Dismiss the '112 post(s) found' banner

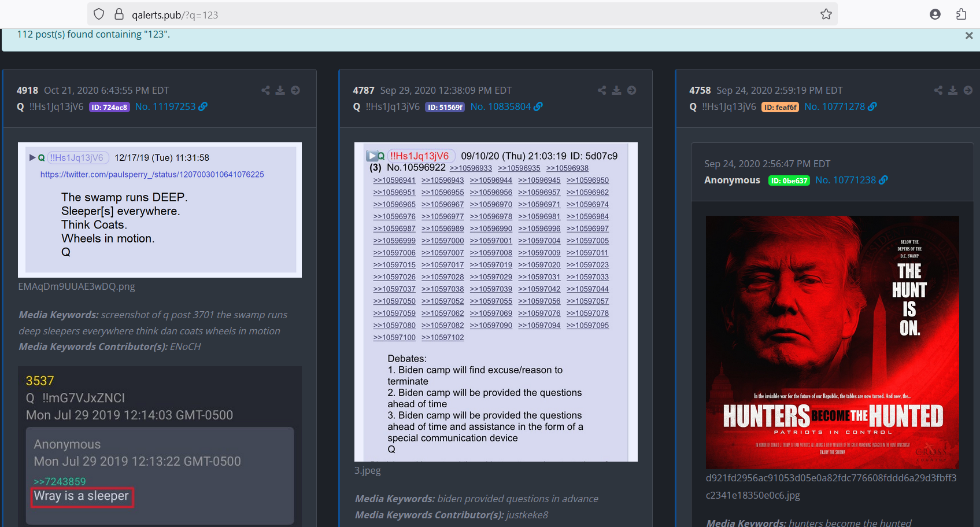tap(969, 35)
